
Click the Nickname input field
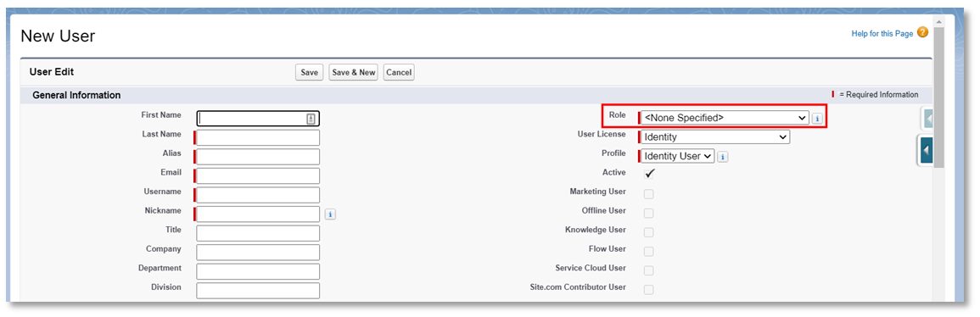[258, 214]
